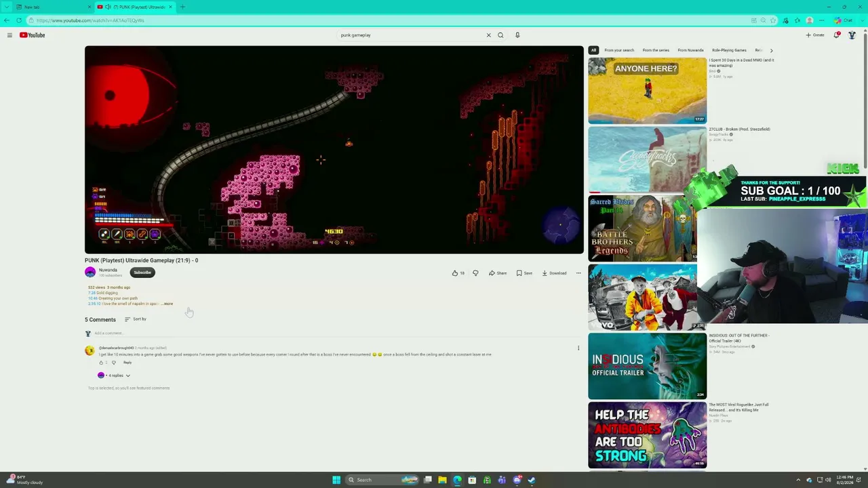Click the PUNK gameplay video player
Viewport: 868px width, 488px height.
coord(334,150)
